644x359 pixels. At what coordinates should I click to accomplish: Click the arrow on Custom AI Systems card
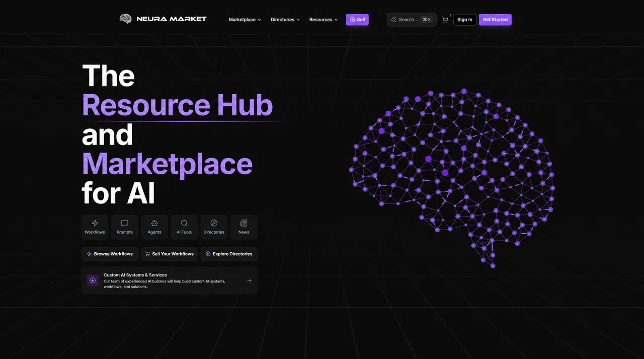click(249, 280)
